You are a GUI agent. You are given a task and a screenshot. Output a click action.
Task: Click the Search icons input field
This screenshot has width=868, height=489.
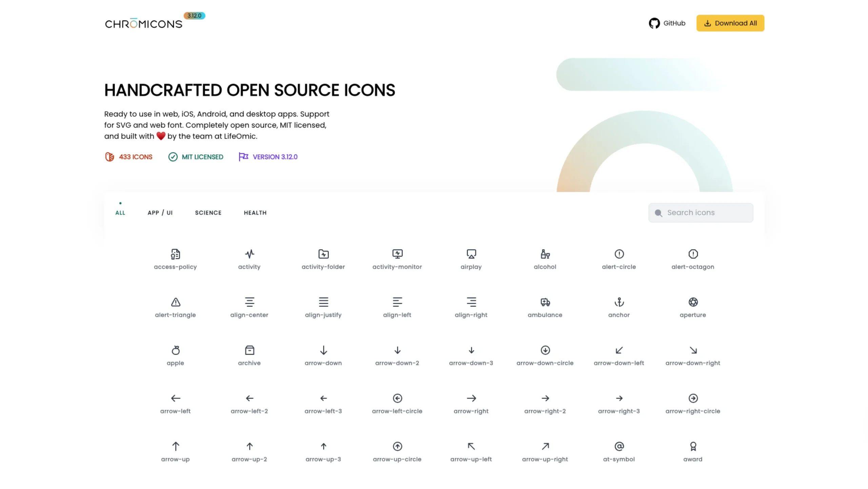[701, 212]
